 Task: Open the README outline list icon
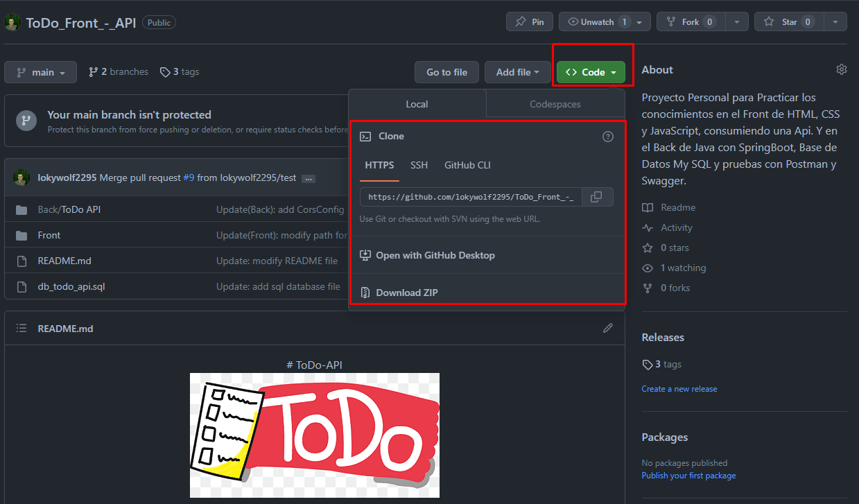[x=21, y=328]
